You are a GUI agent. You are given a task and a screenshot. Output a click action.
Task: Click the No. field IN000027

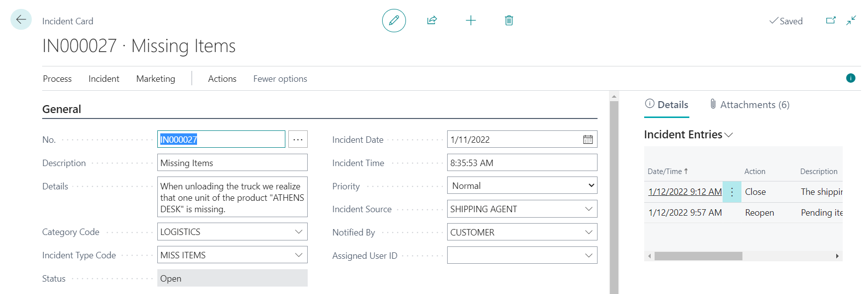pos(221,139)
